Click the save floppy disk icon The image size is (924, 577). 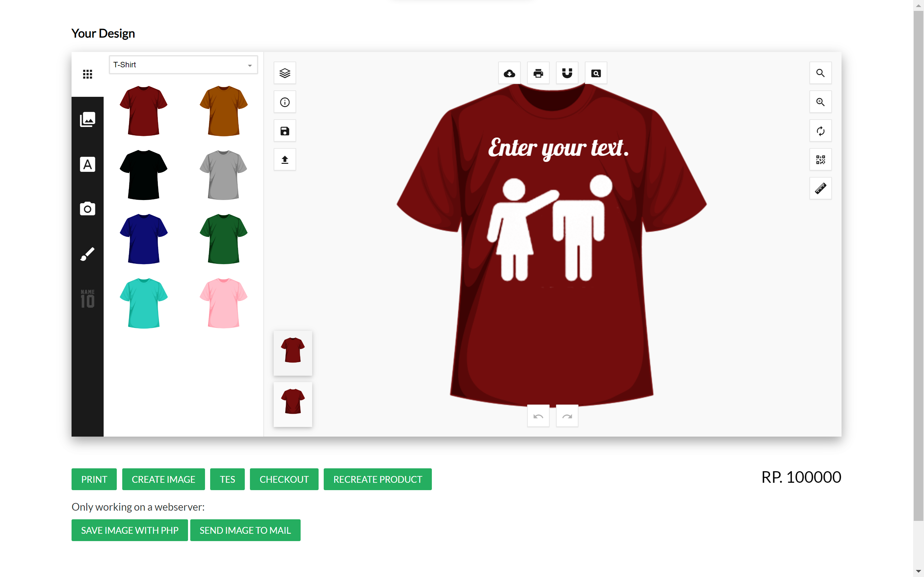click(x=285, y=131)
